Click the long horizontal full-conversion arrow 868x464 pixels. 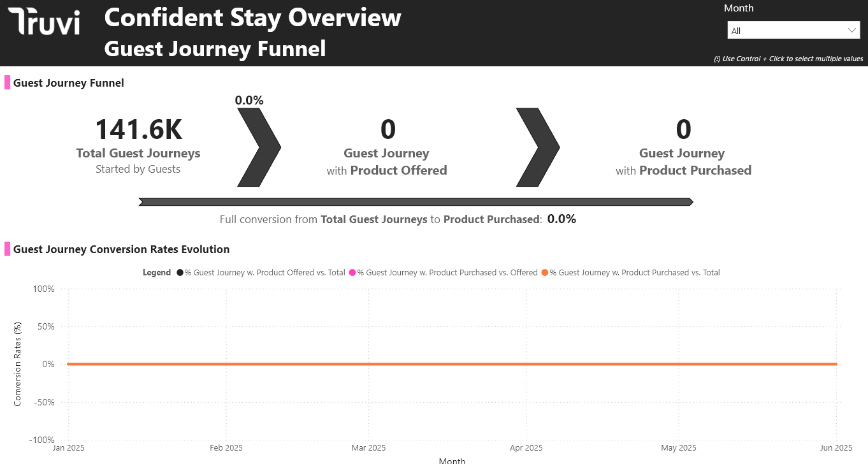[416, 202]
